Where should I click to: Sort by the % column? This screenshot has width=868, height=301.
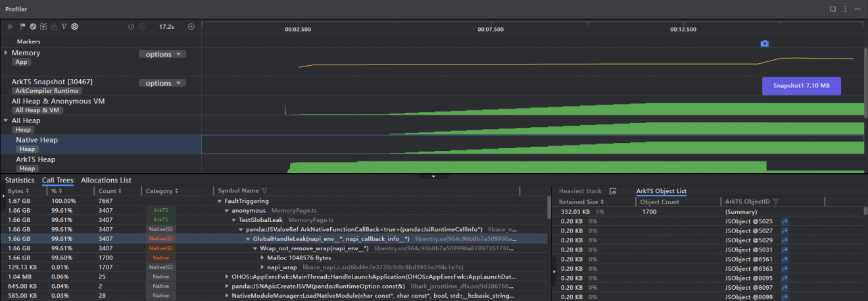(56, 190)
